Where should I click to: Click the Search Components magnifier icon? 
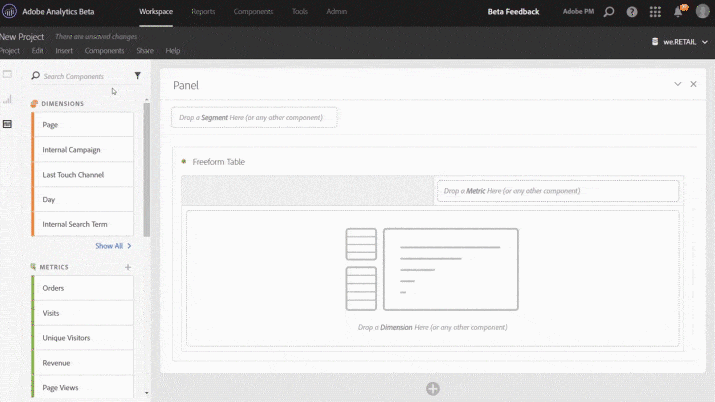click(35, 76)
